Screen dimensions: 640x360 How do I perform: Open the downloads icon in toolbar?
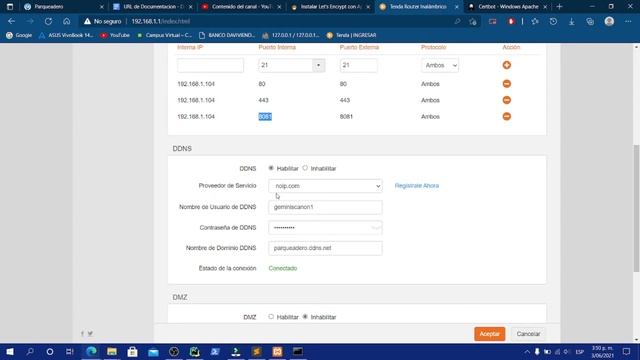point(571,21)
